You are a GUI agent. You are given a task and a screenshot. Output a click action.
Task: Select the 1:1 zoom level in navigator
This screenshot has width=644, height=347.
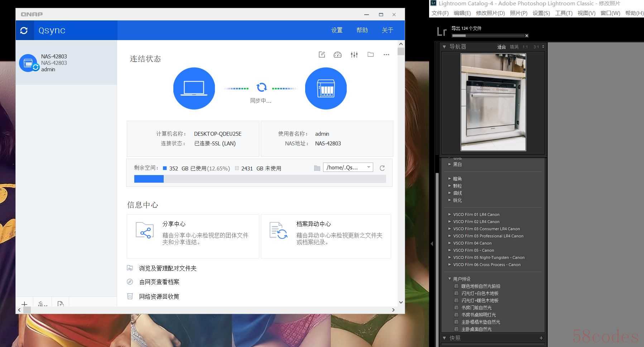pyautogui.click(x=525, y=47)
